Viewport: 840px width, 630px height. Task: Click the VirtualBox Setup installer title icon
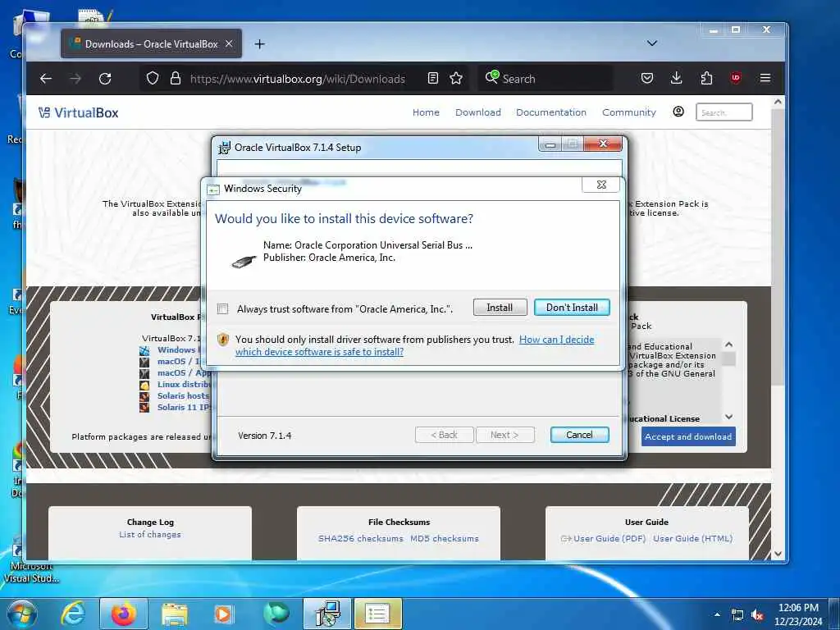[225, 148]
